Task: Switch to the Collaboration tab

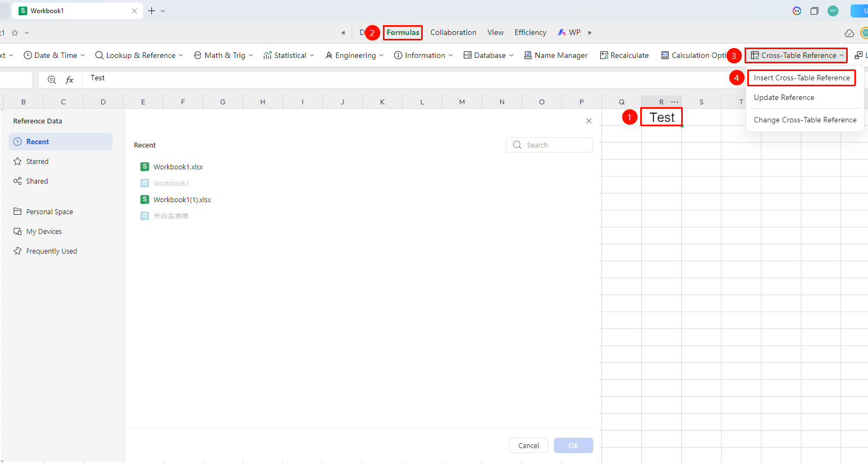Action: coord(453,33)
